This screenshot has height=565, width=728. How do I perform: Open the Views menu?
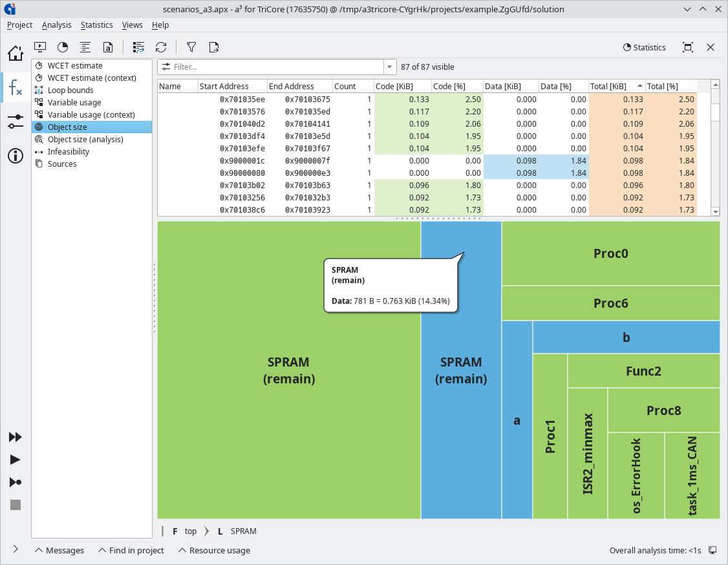coord(133,25)
